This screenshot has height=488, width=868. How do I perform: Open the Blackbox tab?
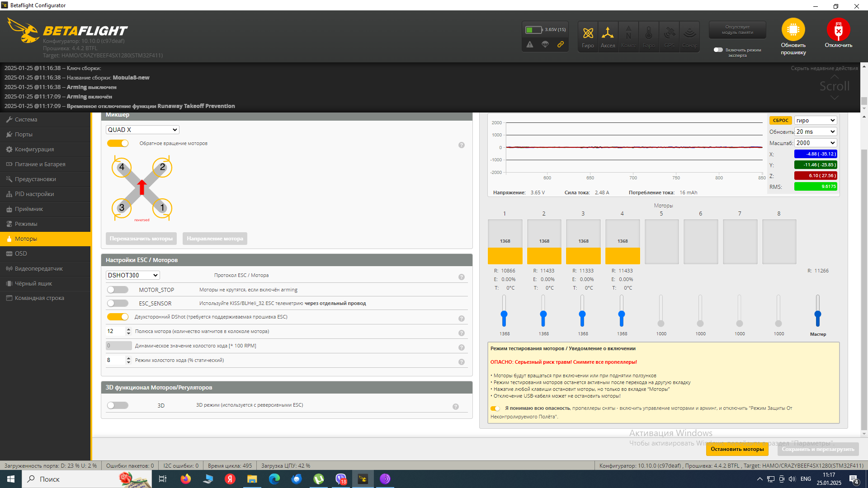click(45, 284)
